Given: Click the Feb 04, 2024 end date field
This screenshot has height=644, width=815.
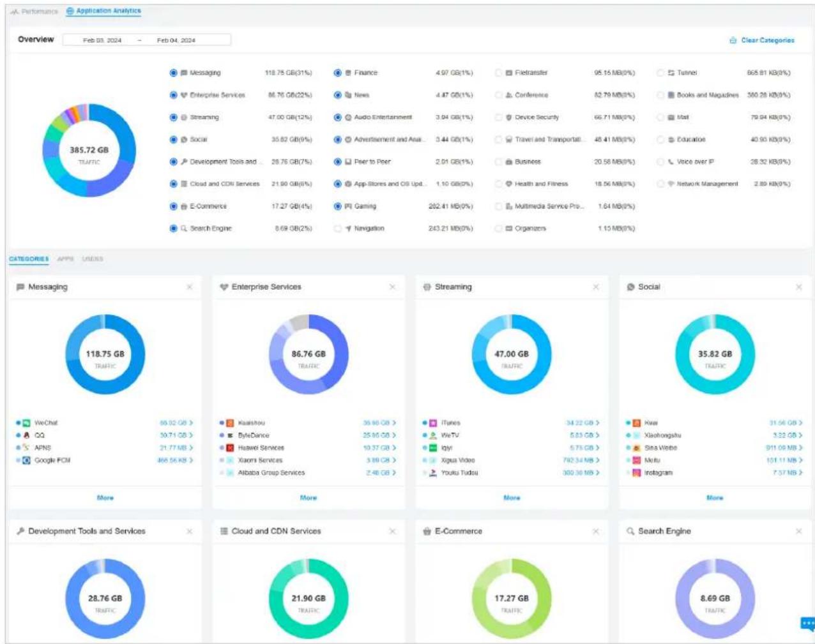Looking at the screenshot, I should click(x=176, y=40).
